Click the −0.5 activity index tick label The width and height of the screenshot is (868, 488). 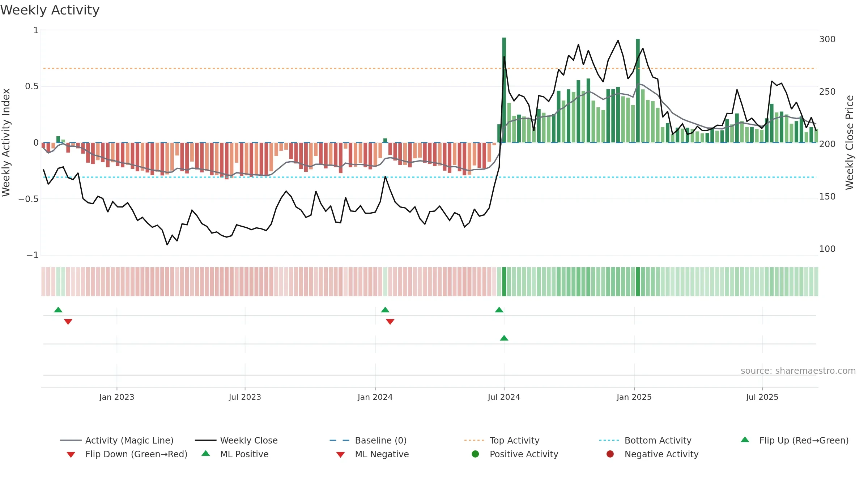click(29, 199)
